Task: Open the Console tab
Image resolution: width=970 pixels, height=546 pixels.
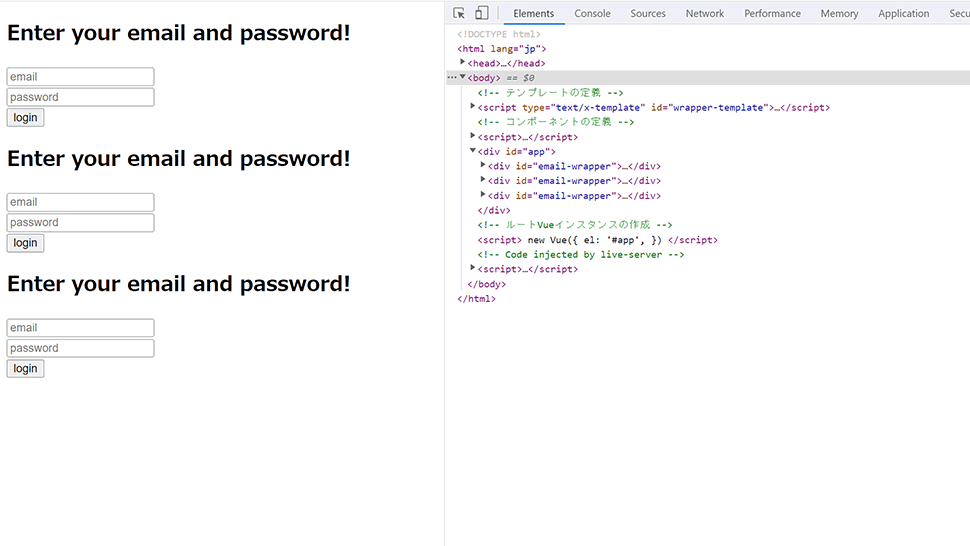Action: pos(592,13)
